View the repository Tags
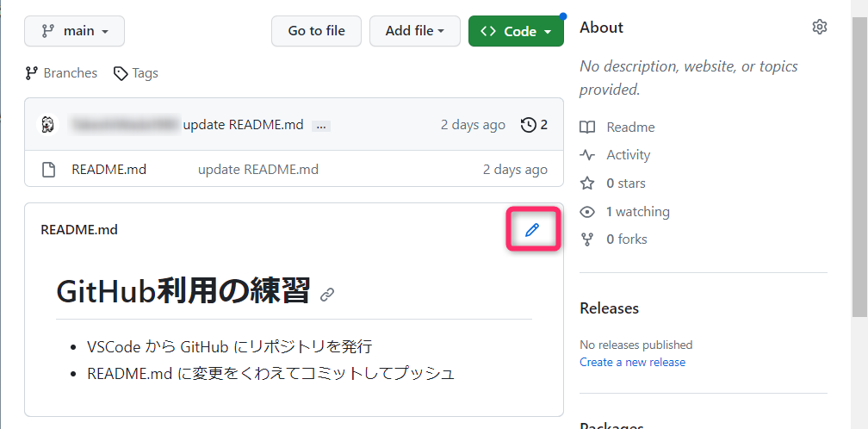The image size is (868, 429). pos(136,73)
